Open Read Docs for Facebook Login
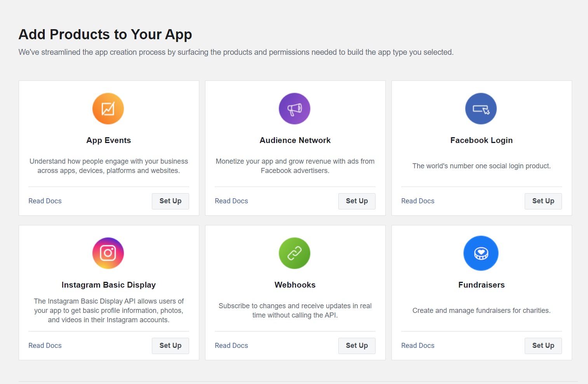588x384 pixels. click(x=418, y=201)
